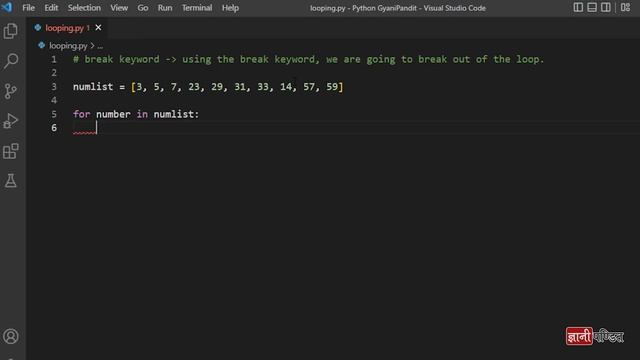Click line number 5 in the gutter
Viewport: 640px width, 360px height.
click(x=54, y=114)
